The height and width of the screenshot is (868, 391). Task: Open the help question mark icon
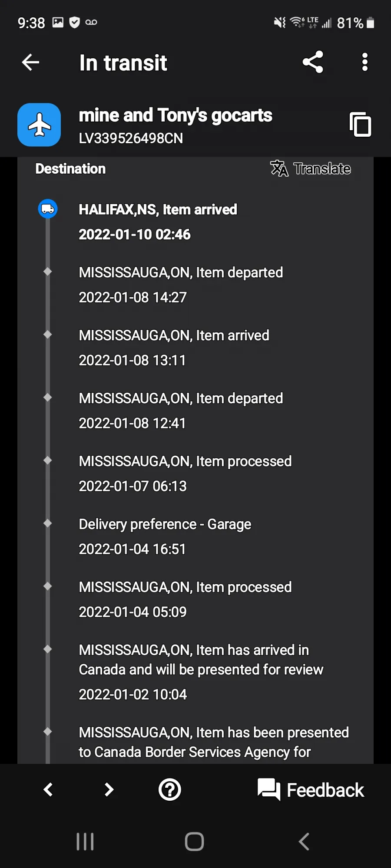tap(170, 789)
